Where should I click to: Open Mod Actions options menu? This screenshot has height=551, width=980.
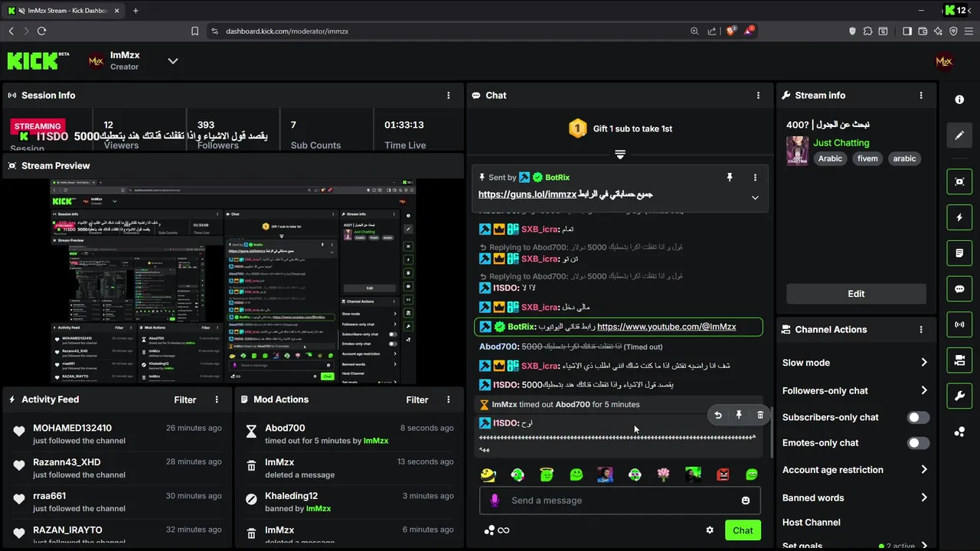tap(449, 399)
